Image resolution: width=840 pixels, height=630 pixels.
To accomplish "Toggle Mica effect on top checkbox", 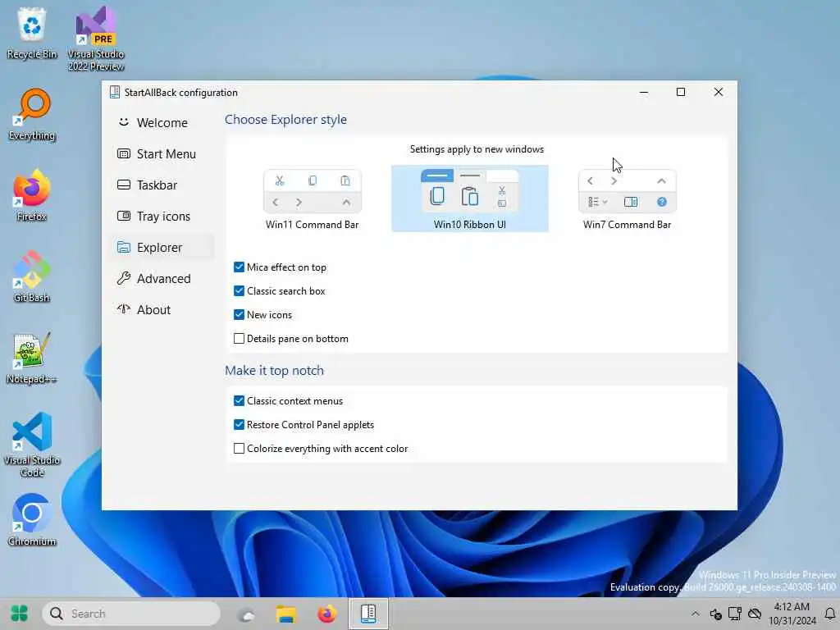I will pyautogui.click(x=239, y=267).
